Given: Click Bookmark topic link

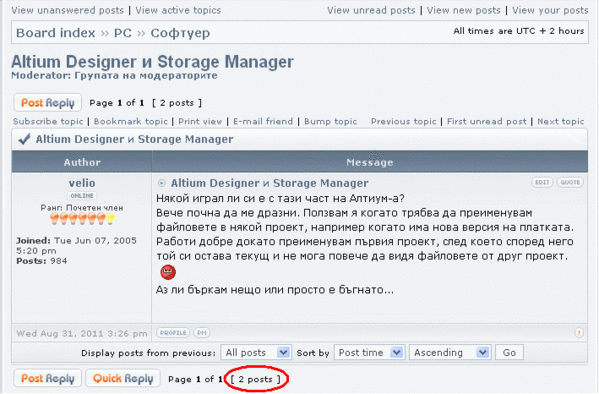Looking at the screenshot, I should pyautogui.click(x=131, y=122).
